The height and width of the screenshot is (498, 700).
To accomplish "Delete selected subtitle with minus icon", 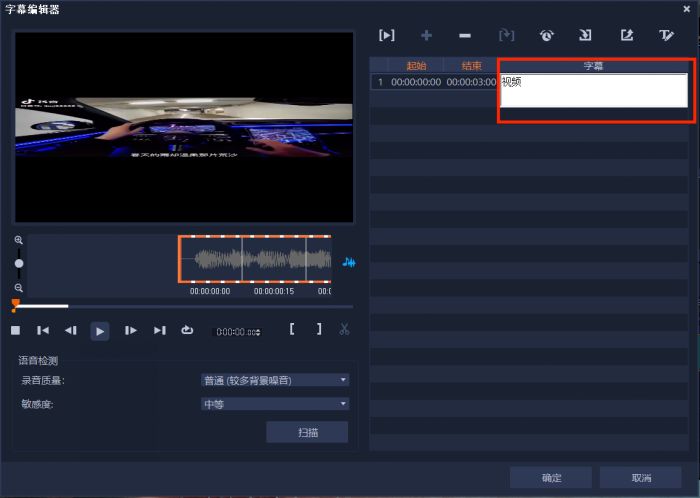I will click(465, 36).
